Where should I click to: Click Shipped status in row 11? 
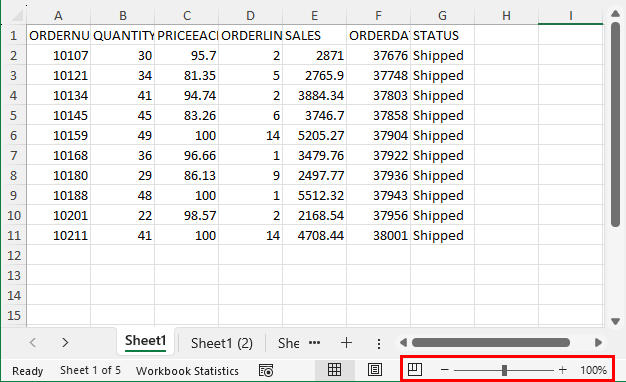[442, 236]
